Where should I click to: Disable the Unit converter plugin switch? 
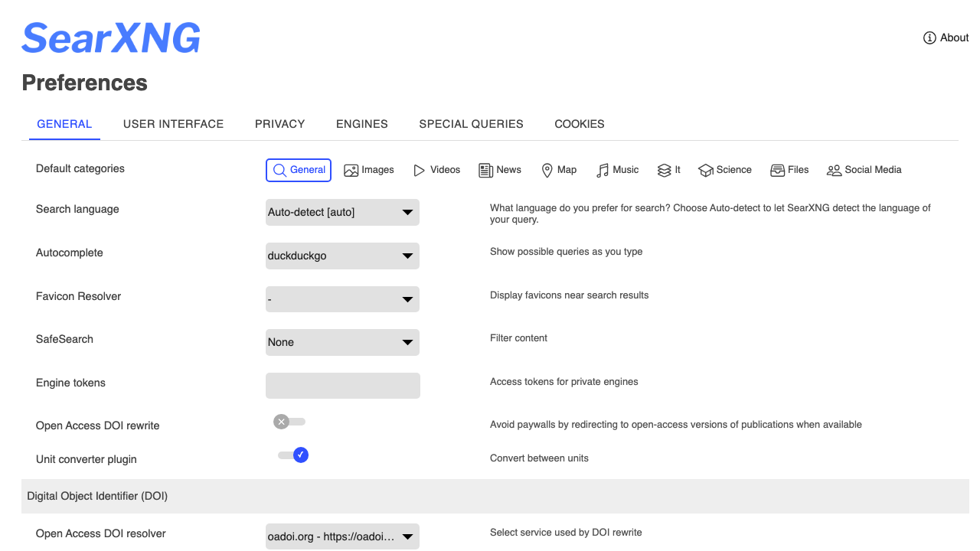(293, 455)
